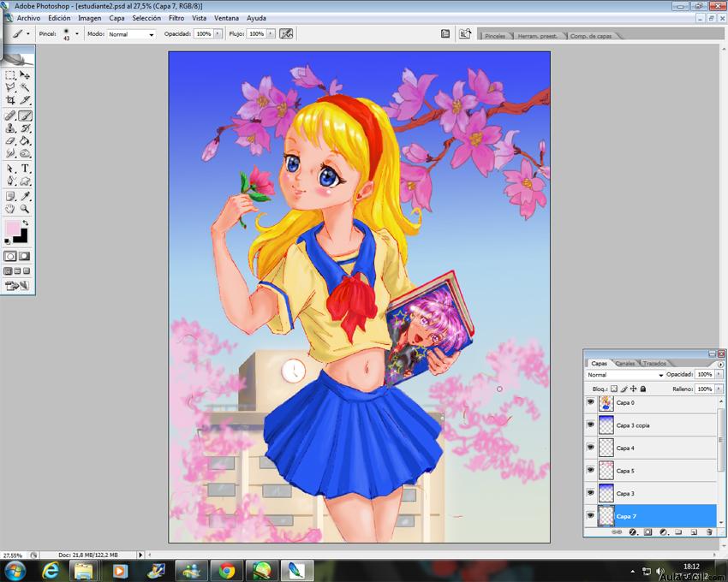Select the Pen tool
This screenshot has height=582, width=728.
10,181
